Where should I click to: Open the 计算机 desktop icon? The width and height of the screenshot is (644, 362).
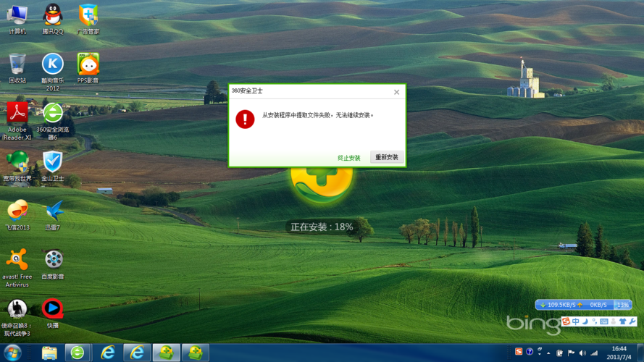17,20
